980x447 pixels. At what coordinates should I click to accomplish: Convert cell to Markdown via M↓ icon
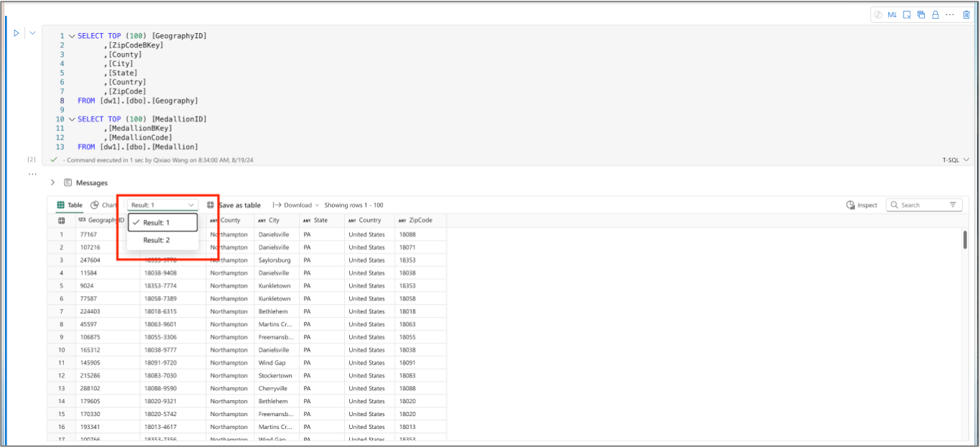coord(892,14)
